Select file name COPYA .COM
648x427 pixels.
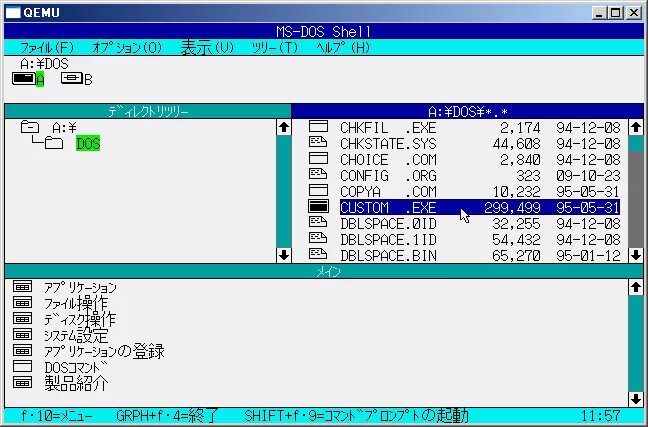pyautogui.click(x=388, y=191)
